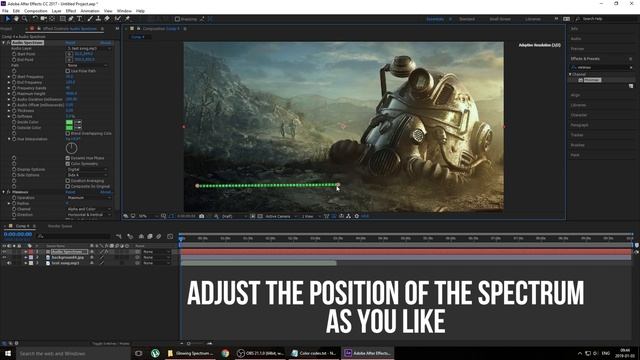
Task: Select the Rectangle shape tool
Action: click(62, 19)
